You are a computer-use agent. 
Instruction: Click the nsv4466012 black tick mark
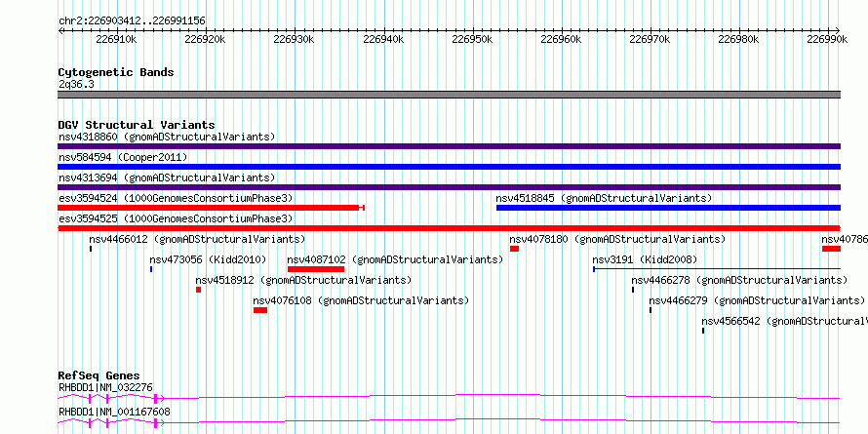[x=91, y=249]
